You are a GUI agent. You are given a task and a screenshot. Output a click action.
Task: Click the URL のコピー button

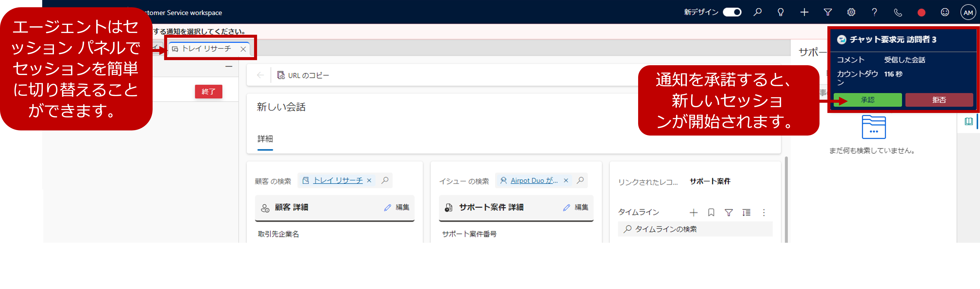[x=303, y=75]
